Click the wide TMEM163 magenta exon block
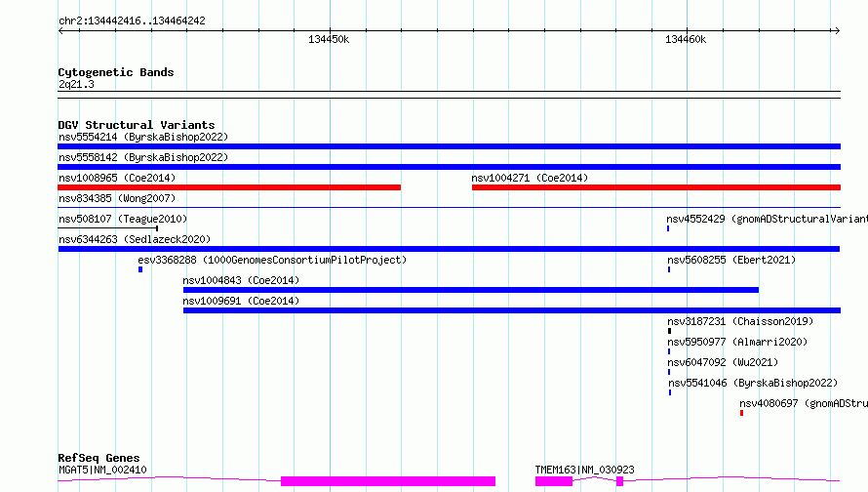This screenshot has width=868, height=492. click(554, 481)
